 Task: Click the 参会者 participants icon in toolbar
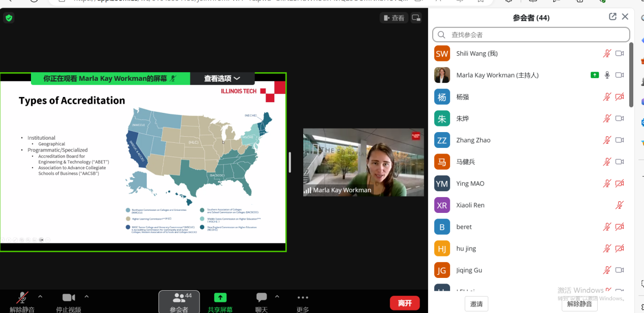(179, 298)
